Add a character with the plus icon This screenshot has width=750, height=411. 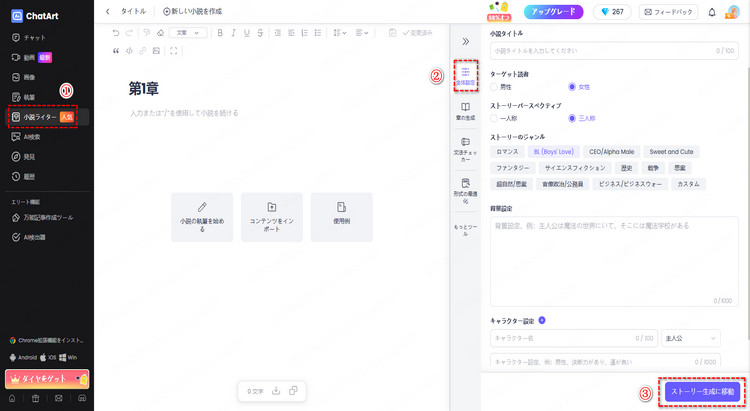click(x=541, y=321)
